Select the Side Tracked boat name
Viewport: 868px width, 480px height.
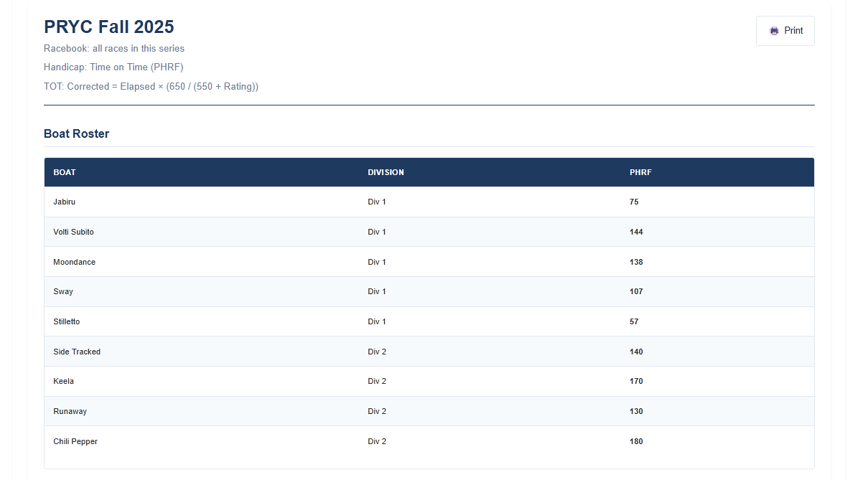[x=77, y=352]
